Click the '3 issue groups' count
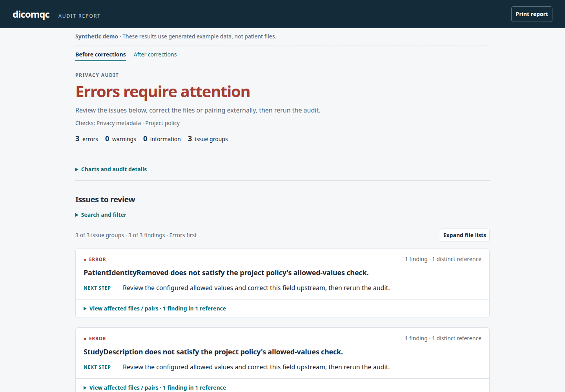 click(x=208, y=139)
